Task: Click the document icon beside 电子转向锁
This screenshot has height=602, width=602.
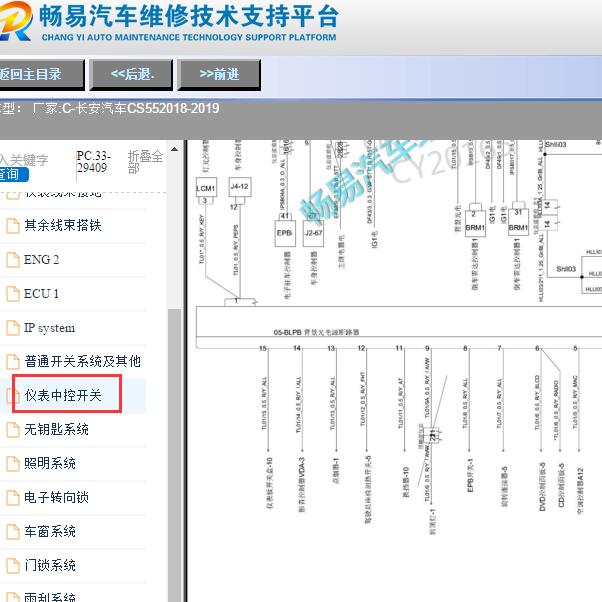Action: click(13, 498)
